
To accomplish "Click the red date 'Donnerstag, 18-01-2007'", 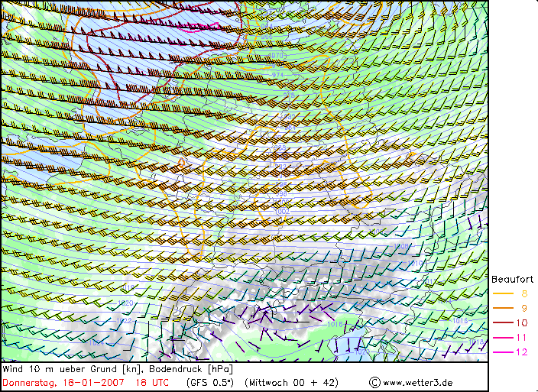I will pyautogui.click(x=63, y=383).
